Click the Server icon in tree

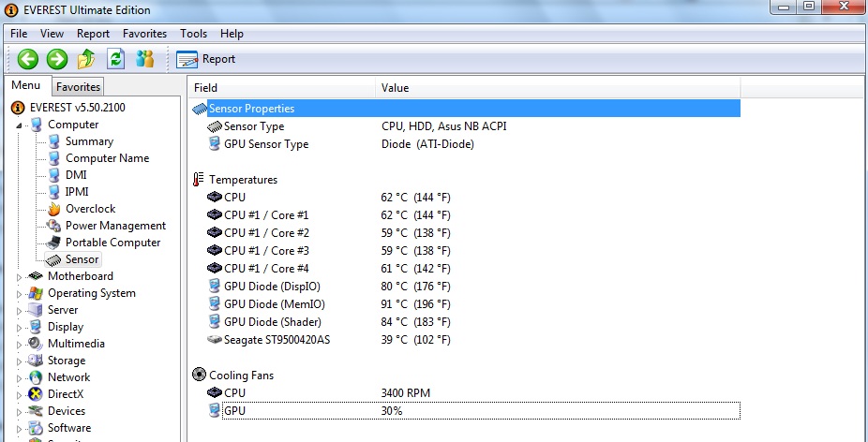click(36, 310)
